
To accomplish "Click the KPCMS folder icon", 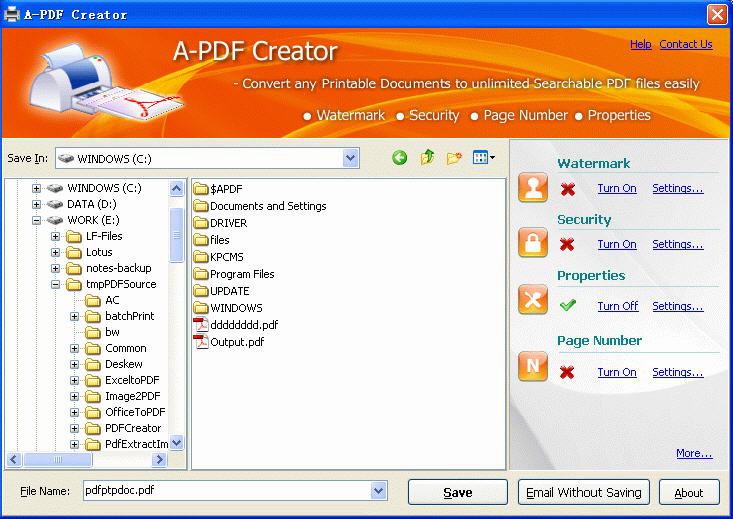I will tap(201, 257).
